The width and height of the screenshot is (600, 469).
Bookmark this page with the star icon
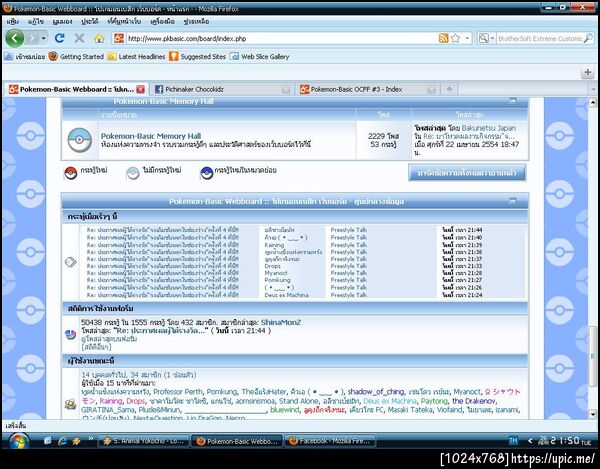[455, 38]
